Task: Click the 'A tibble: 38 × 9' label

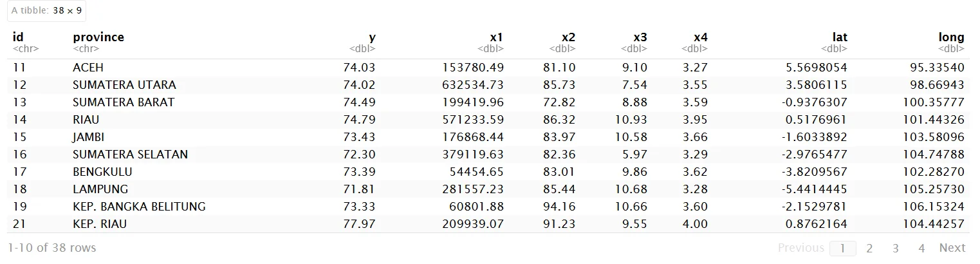Action: tap(46, 10)
